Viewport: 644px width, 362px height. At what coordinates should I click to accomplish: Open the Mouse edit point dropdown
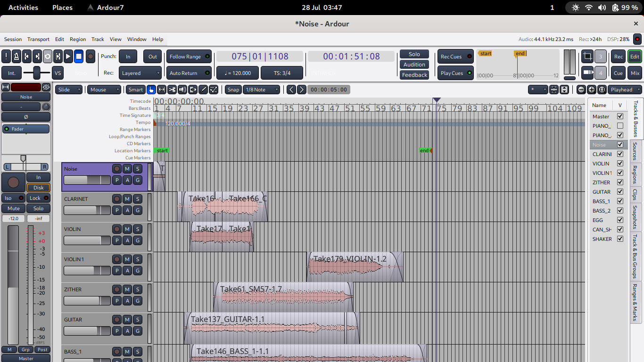click(104, 90)
